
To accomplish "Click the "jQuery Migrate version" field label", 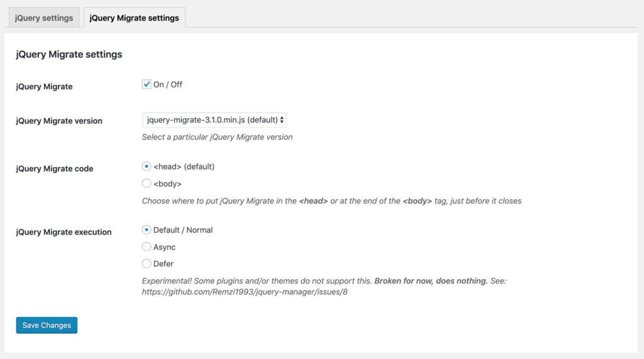I will pos(59,121).
